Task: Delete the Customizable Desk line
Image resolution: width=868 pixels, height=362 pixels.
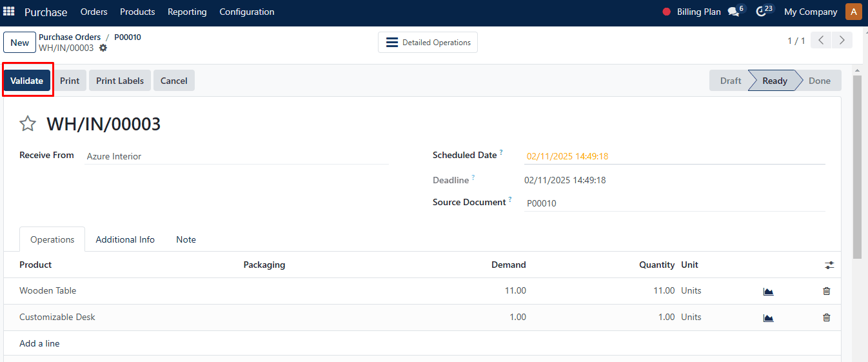Action: click(x=827, y=317)
